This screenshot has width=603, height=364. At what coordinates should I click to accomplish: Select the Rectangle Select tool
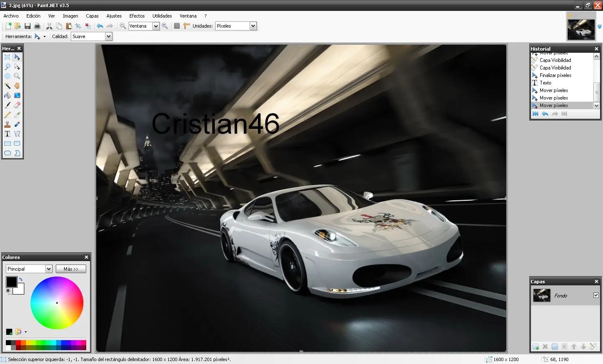tap(7, 57)
